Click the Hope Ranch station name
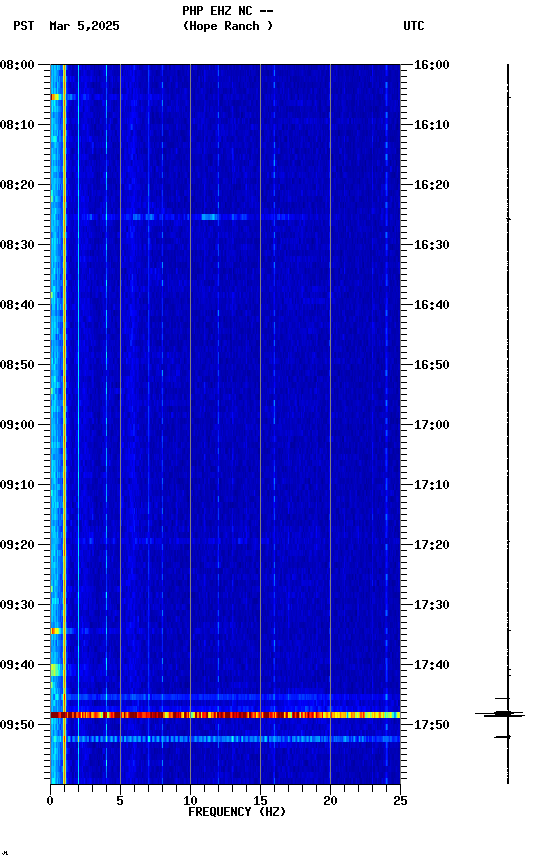 point(228,26)
